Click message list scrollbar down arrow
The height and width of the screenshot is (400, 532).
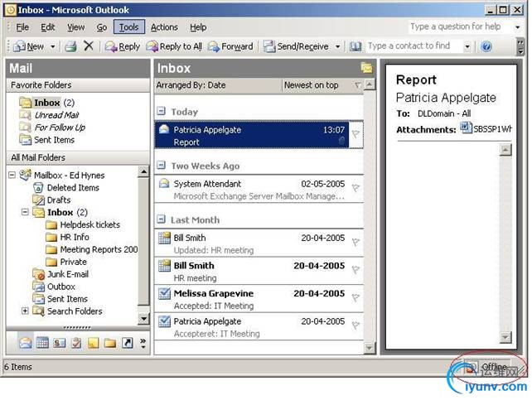point(370,348)
